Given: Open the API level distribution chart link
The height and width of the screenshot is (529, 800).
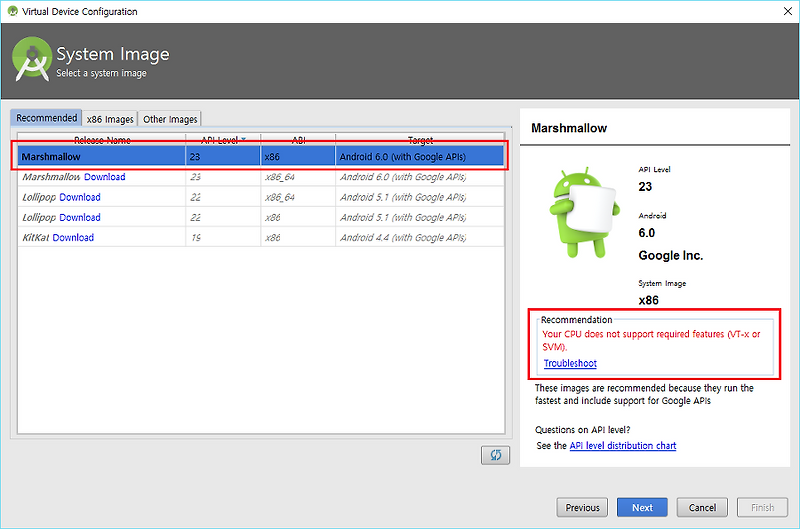Looking at the screenshot, I should 622,445.
